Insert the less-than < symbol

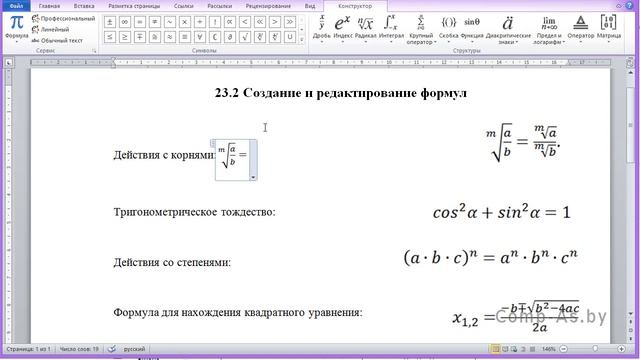point(244,22)
